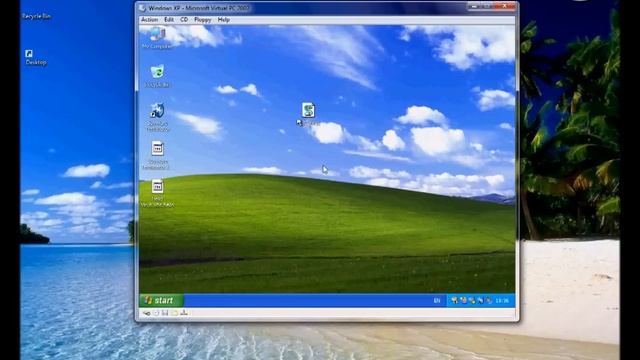640x360 pixels.
Task: Click the Virtual PC window title bar icon
Action: pos(142,8)
